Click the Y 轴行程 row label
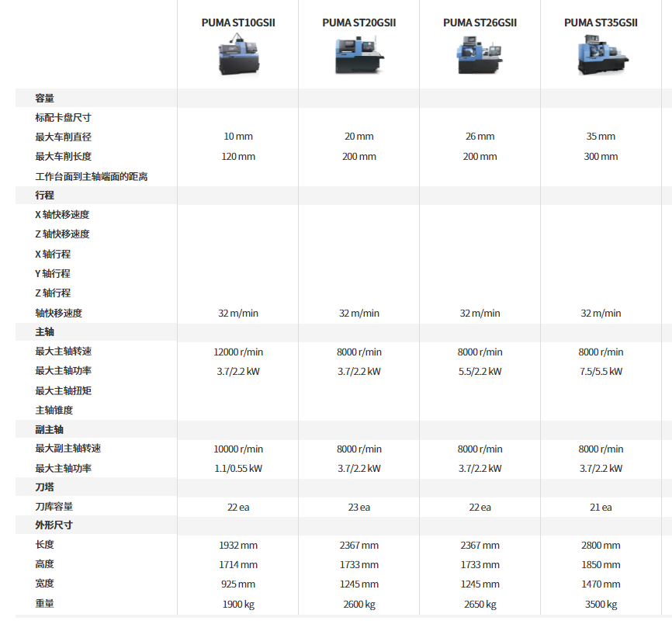Screen dimensions: 672x631 pos(53,273)
